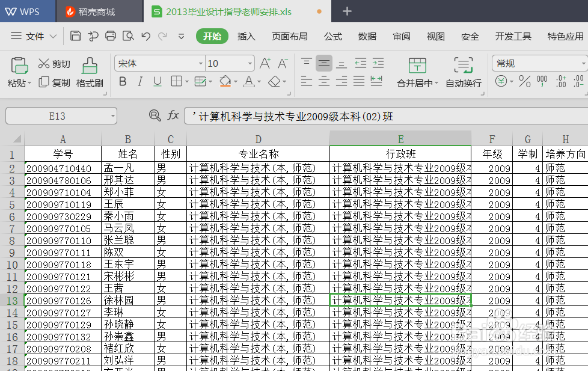
Task: Apply percent style format
Action: (525, 81)
